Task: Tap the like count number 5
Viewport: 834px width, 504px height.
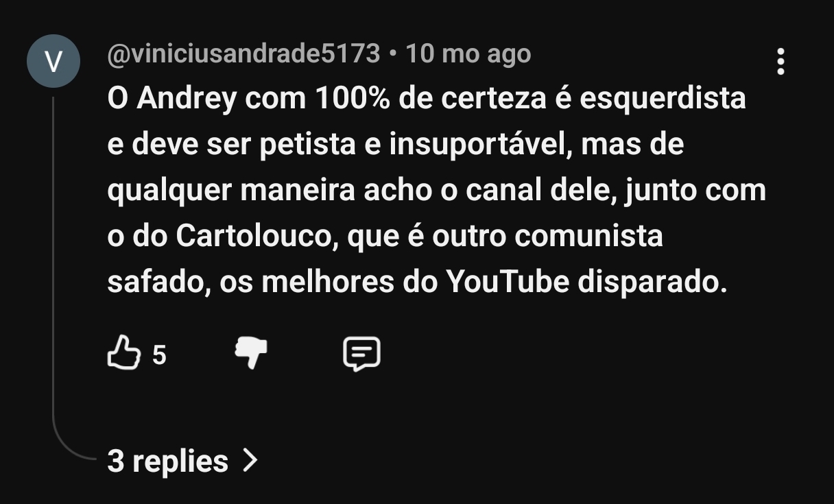Action: click(x=159, y=355)
